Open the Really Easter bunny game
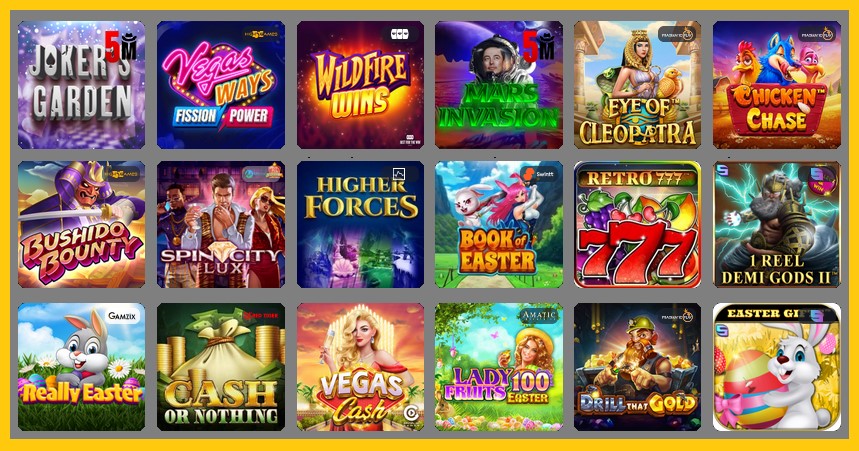The image size is (859, 451). [82, 367]
